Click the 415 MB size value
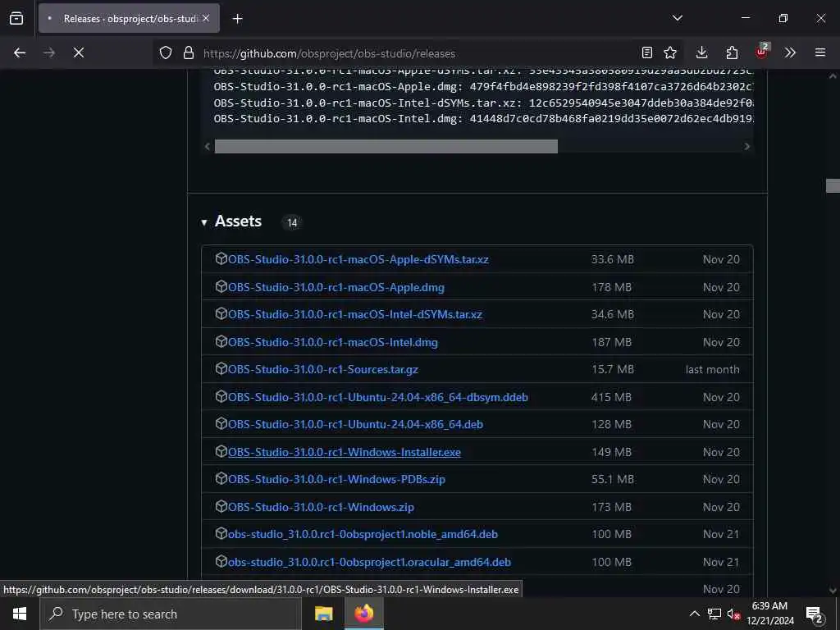840x630 pixels. pyautogui.click(x=611, y=398)
